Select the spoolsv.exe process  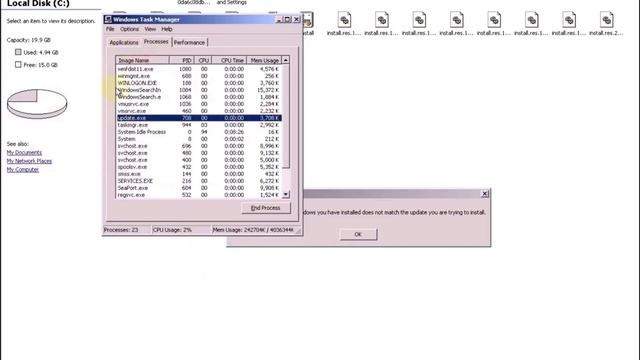pos(198,167)
